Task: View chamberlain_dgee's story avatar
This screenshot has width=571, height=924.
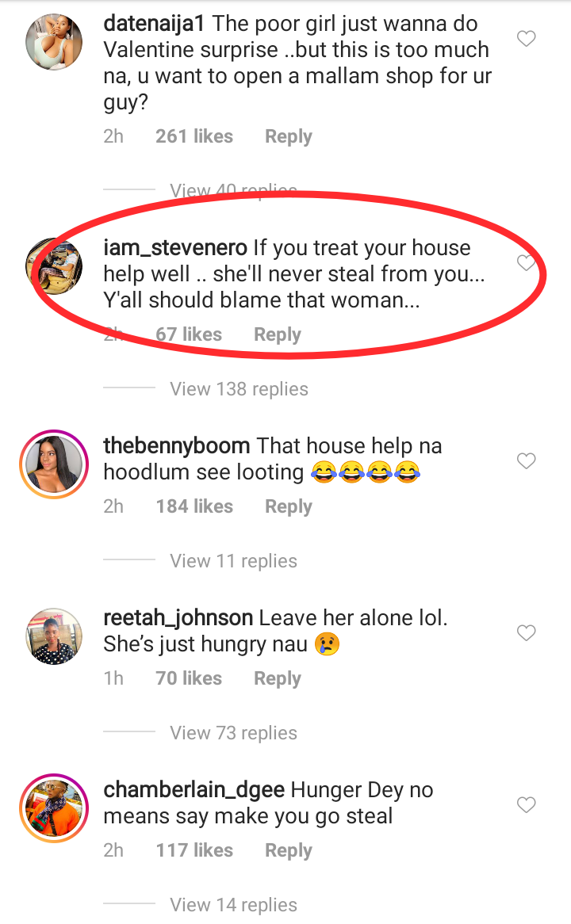Action: (x=54, y=808)
